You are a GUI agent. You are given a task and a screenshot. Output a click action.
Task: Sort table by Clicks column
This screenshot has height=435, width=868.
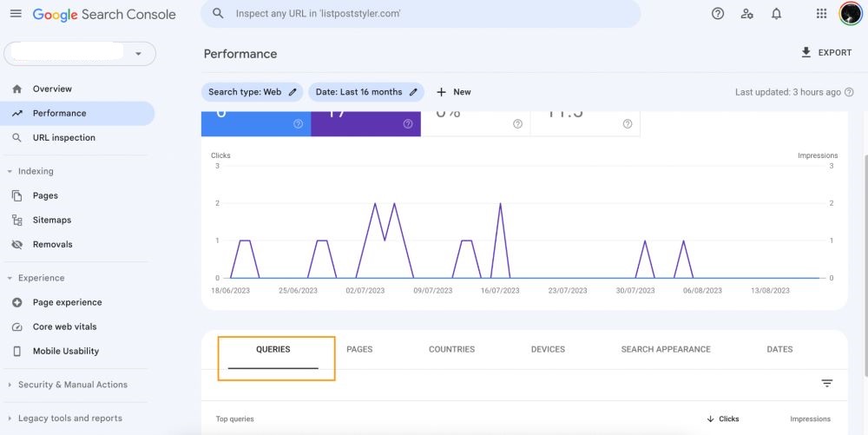723,419
